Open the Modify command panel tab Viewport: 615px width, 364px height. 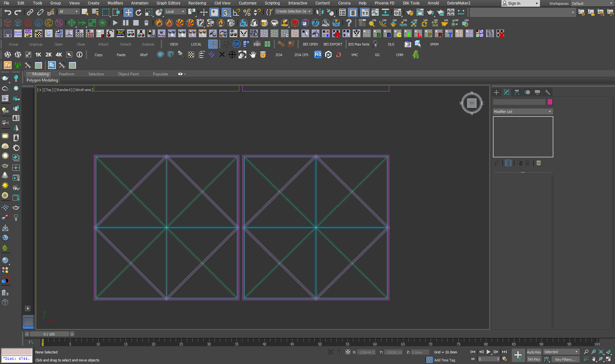(507, 92)
